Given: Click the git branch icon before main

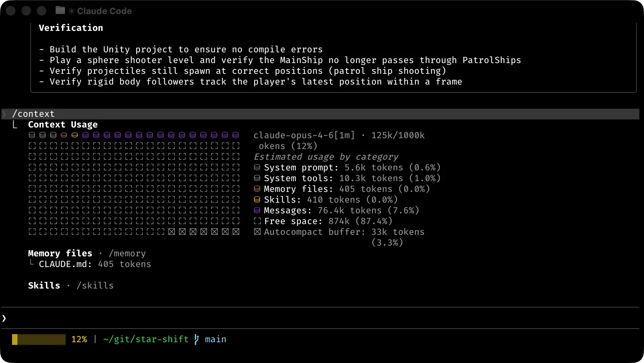Looking at the screenshot, I should 197,339.
